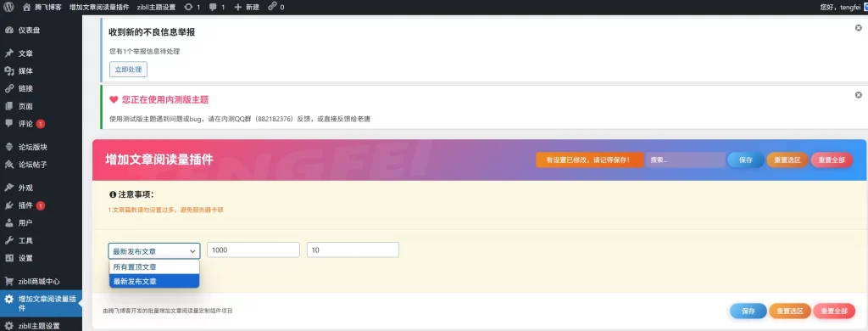Open the 最新发布文章 dropdown
868x331 pixels.
click(154, 251)
